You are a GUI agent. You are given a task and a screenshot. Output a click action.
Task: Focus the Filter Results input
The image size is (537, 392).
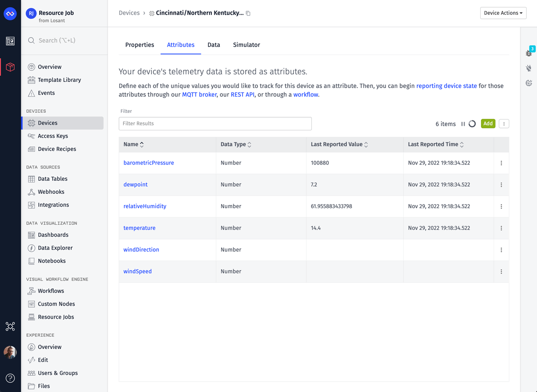(215, 124)
